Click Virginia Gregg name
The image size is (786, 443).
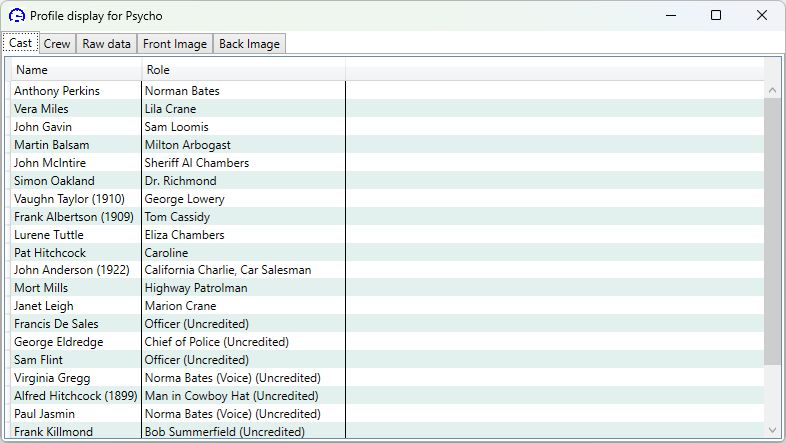tap(52, 378)
